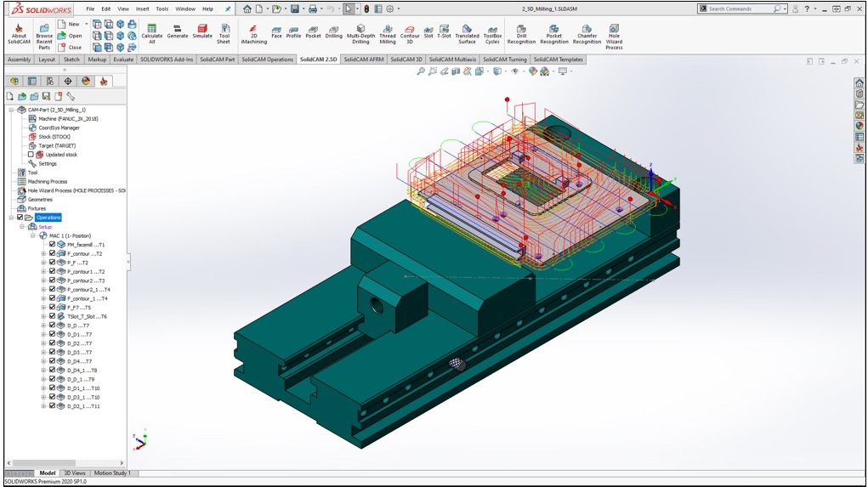Open the New dropdown arrow

click(x=87, y=25)
